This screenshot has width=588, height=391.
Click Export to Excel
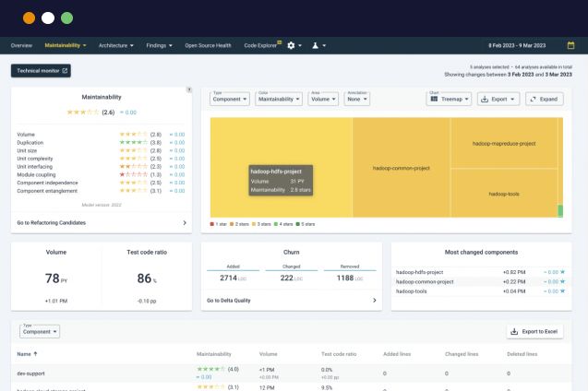coord(534,331)
